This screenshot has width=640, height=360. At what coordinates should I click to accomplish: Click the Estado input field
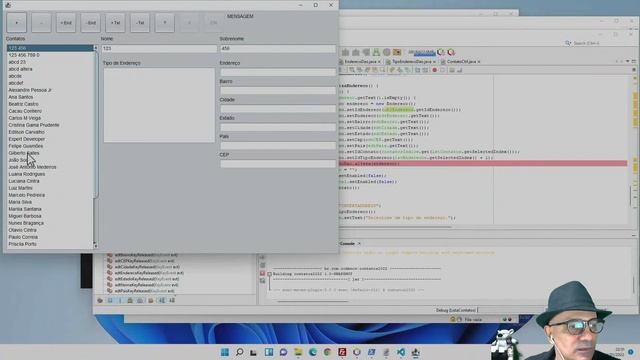tap(278, 127)
